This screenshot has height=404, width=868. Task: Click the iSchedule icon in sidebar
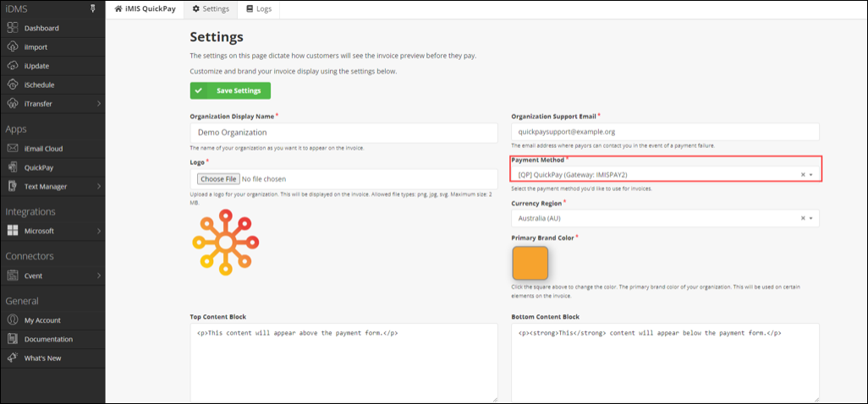(x=13, y=85)
